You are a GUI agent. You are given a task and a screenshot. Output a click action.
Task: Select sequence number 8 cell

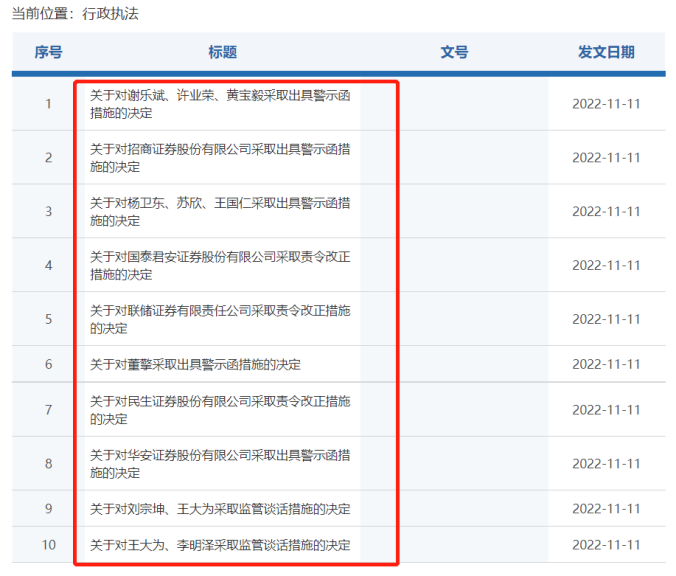click(x=48, y=464)
